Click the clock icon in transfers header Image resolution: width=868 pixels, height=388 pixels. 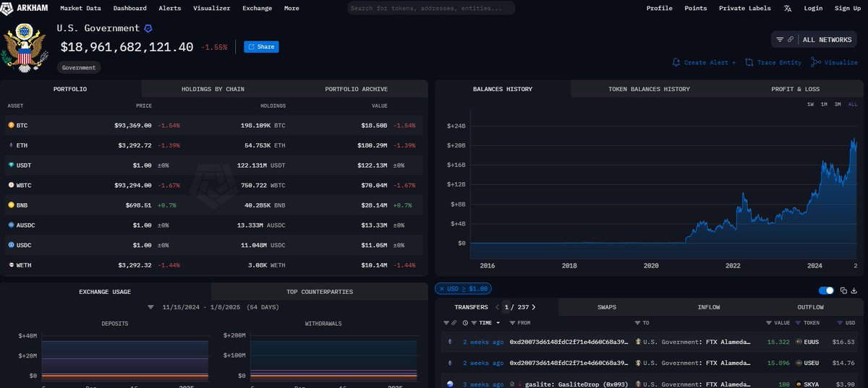tap(465, 323)
